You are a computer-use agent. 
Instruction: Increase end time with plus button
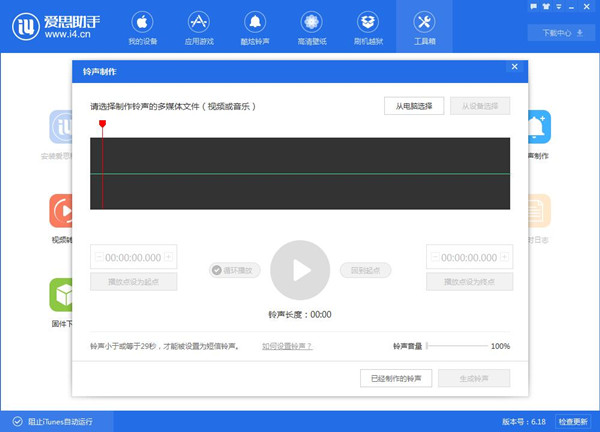(x=504, y=257)
